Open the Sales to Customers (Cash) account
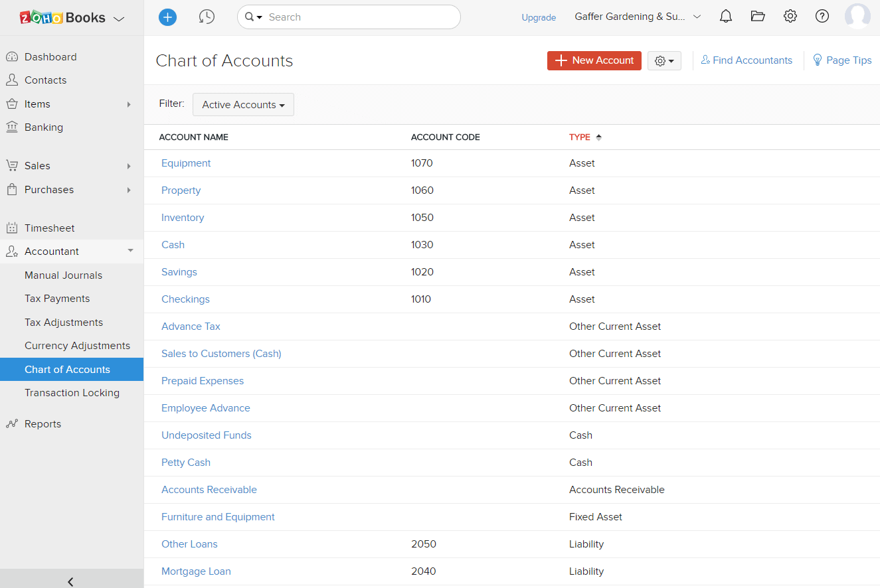Viewport: 880px width, 588px height. 221,354
